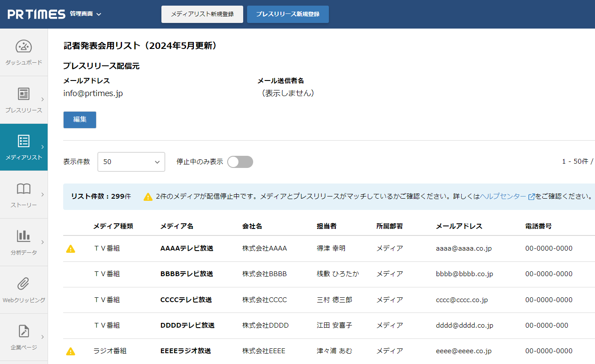Click contact name 得津 幸明
Image resolution: width=595 pixels, height=364 pixels.
click(x=331, y=248)
